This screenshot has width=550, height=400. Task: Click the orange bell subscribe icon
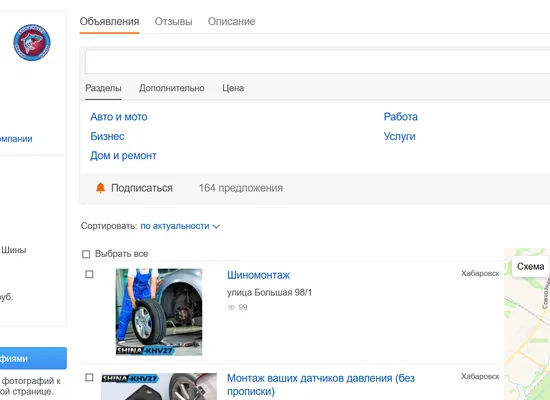pos(100,188)
